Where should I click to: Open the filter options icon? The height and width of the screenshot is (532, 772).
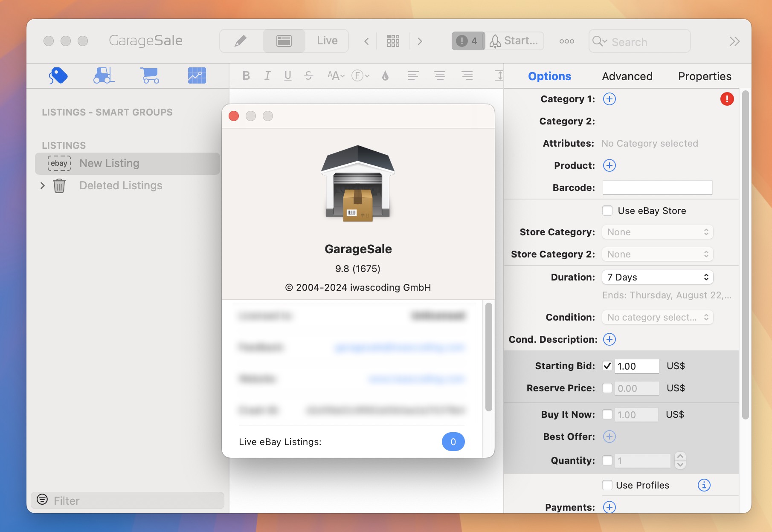click(x=42, y=500)
